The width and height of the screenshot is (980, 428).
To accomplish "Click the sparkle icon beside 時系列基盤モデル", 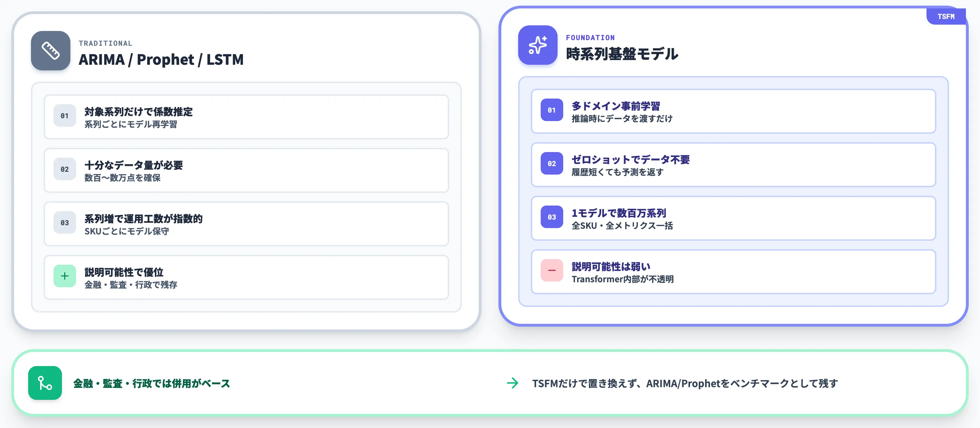I will (x=538, y=45).
